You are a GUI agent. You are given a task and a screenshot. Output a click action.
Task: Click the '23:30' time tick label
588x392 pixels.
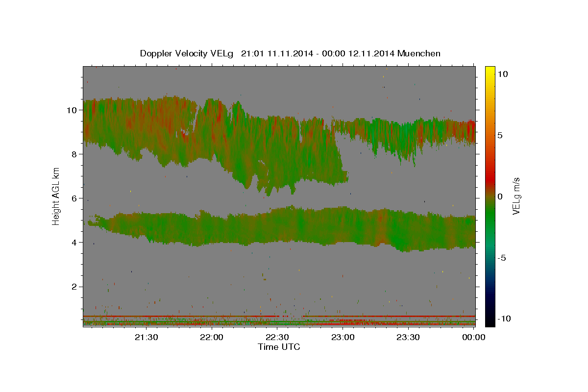click(x=408, y=337)
